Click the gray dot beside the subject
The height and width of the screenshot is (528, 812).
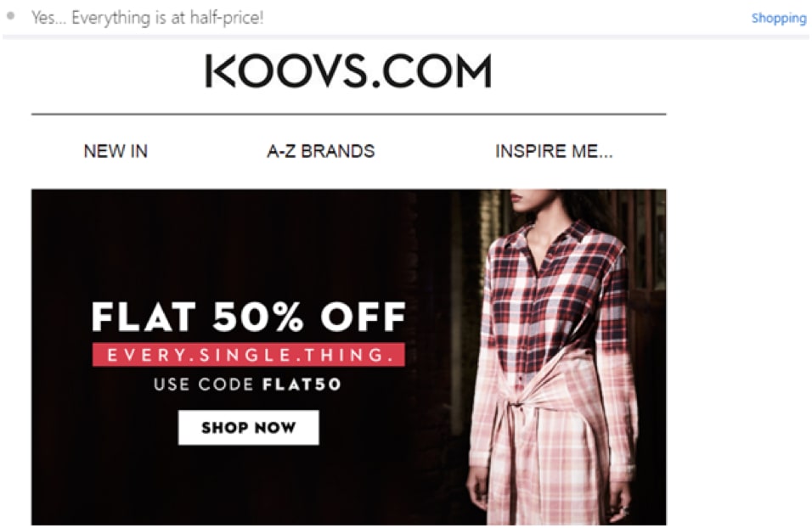[10, 15]
